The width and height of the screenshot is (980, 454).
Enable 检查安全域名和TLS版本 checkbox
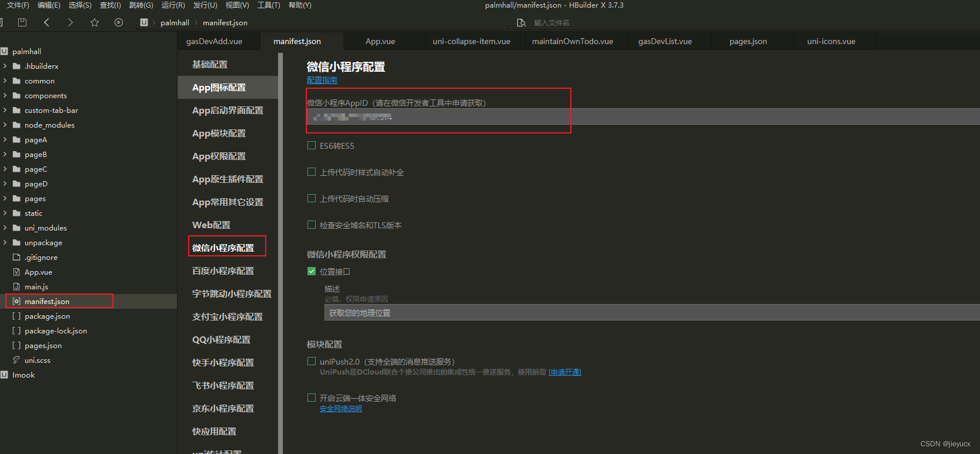(x=312, y=225)
